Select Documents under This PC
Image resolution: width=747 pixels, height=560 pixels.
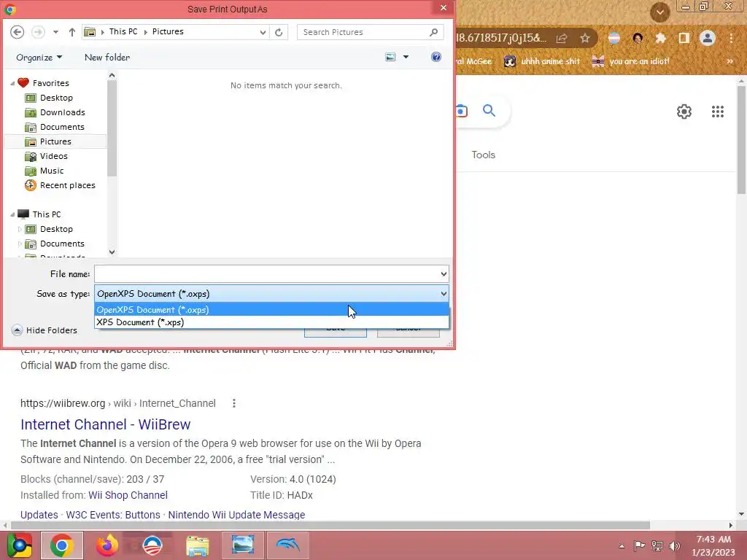point(62,244)
